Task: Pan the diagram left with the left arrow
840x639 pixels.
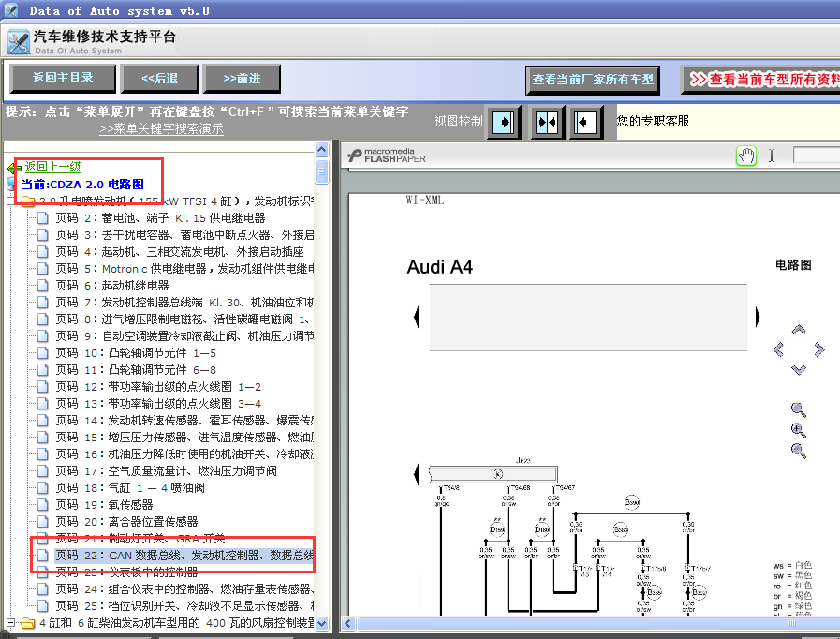Action: coord(778,349)
